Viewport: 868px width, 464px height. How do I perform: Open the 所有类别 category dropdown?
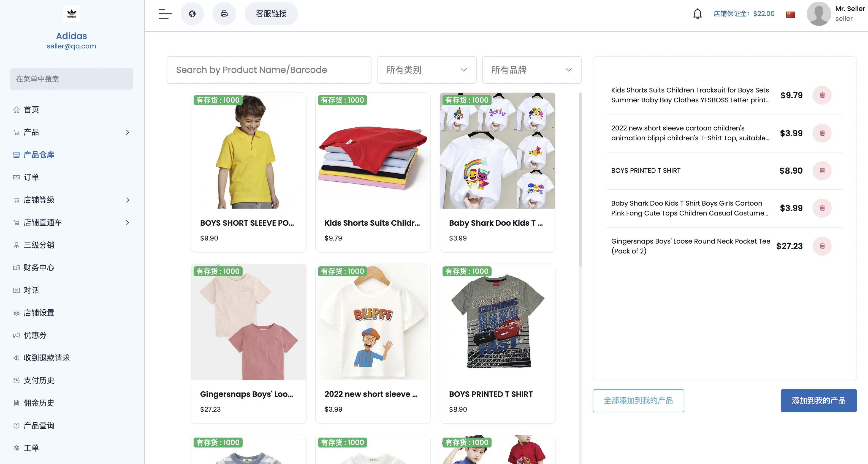click(x=426, y=70)
